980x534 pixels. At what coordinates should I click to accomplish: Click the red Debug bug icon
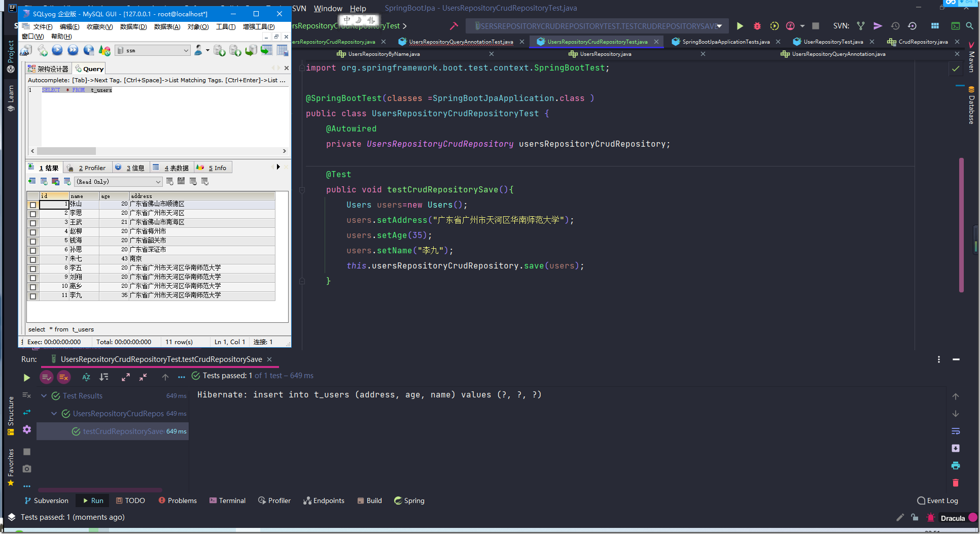(x=757, y=26)
